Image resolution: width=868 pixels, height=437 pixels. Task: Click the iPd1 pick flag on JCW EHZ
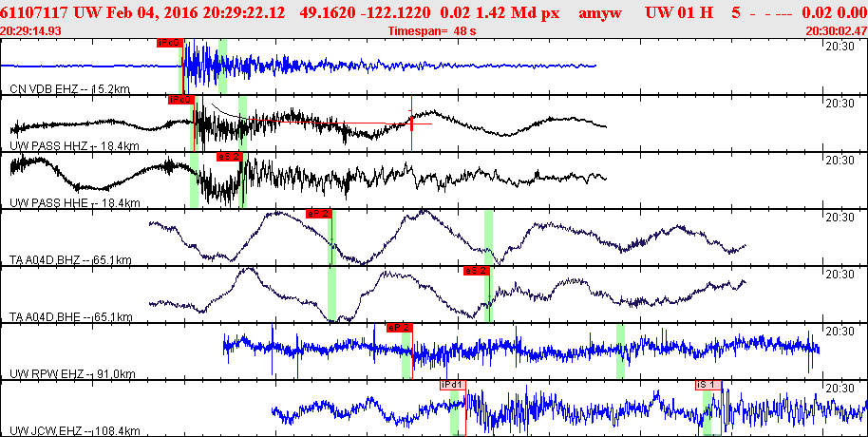(x=453, y=385)
